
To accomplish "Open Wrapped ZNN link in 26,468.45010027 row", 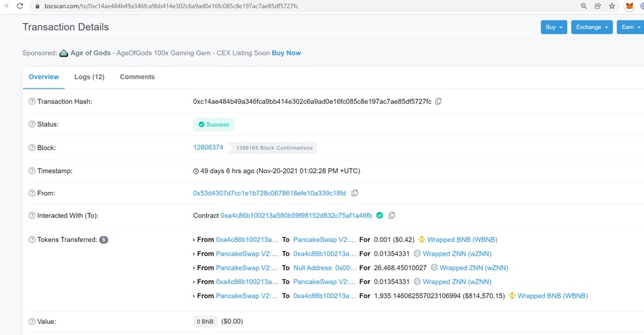I will [x=474, y=268].
